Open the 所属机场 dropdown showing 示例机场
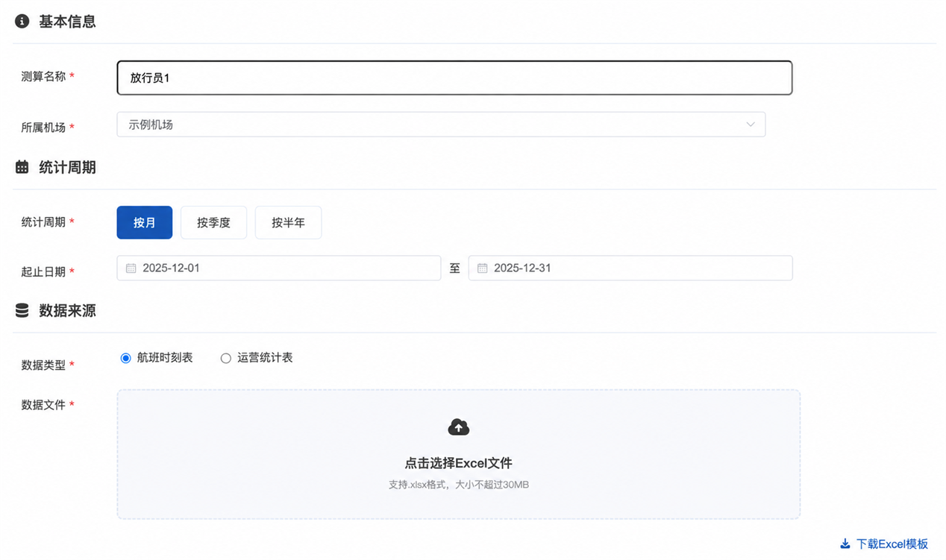Screen dimensions: 946x560 (441, 125)
